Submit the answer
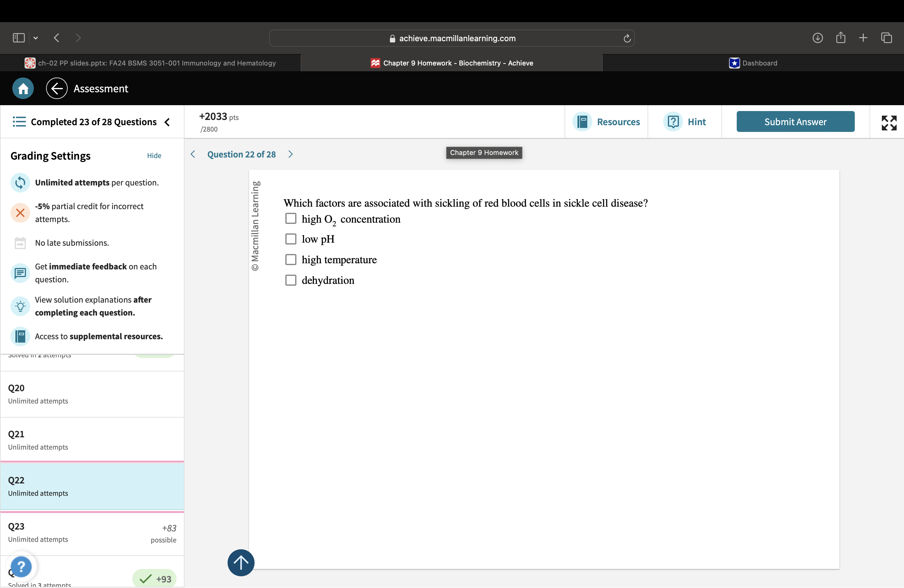Screen dimensions: 904x588 click(795, 121)
